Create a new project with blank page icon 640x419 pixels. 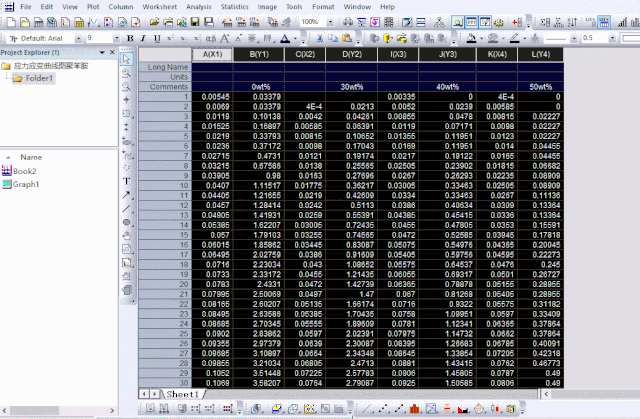(11, 22)
